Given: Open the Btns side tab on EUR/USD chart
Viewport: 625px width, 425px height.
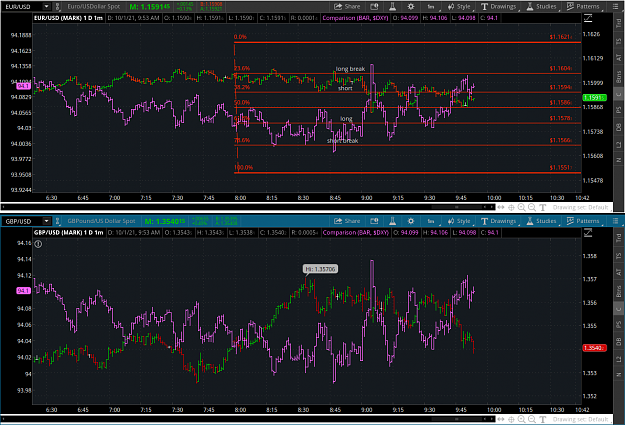Looking at the screenshot, I should (619, 77).
